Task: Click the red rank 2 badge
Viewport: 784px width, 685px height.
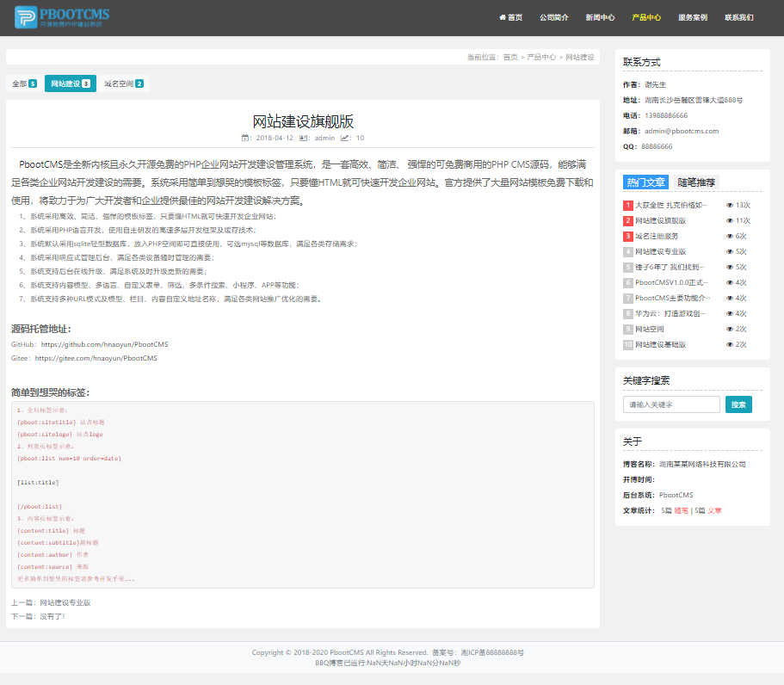Action: point(628,220)
